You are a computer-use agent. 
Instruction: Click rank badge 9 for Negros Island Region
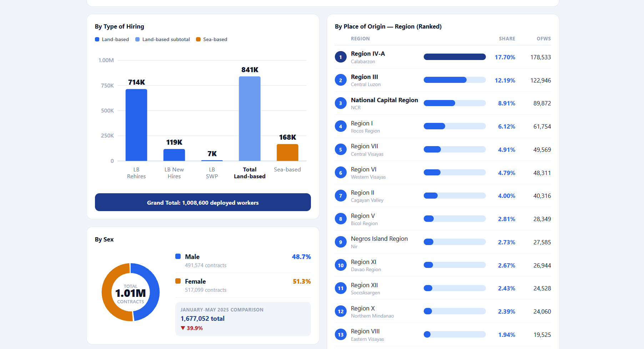click(341, 242)
